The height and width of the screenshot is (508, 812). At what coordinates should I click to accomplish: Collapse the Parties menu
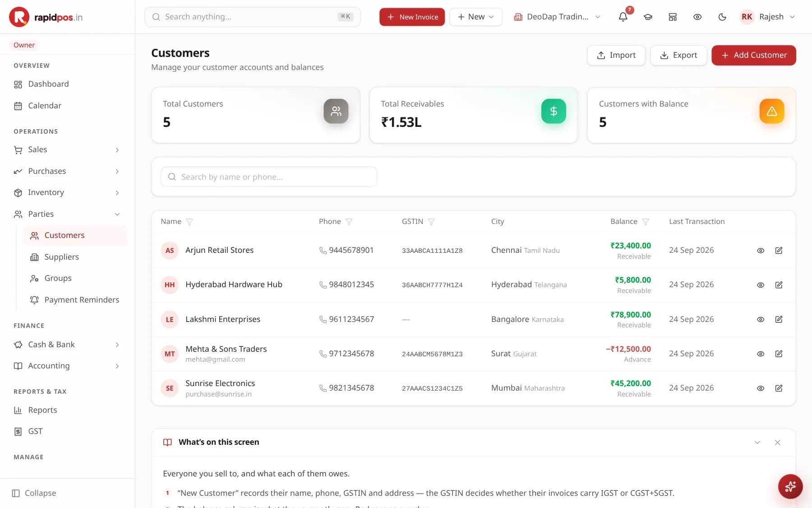point(67,214)
